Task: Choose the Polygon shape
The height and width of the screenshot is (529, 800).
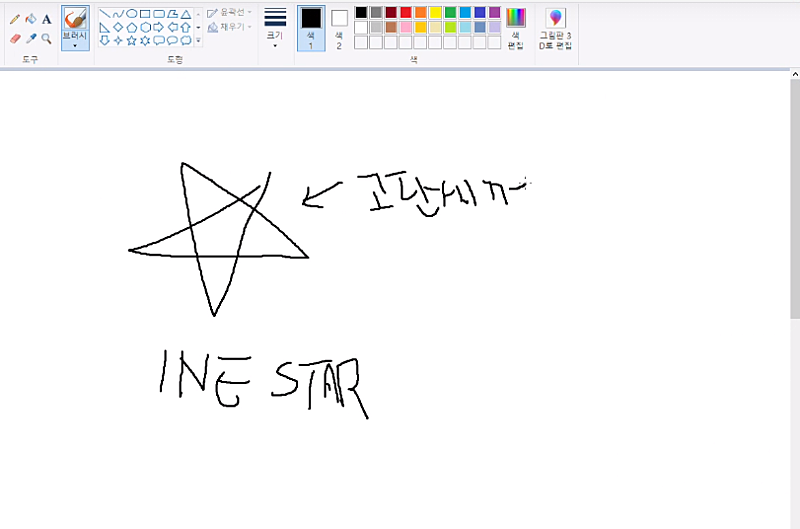Action: (x=172, y=14)
